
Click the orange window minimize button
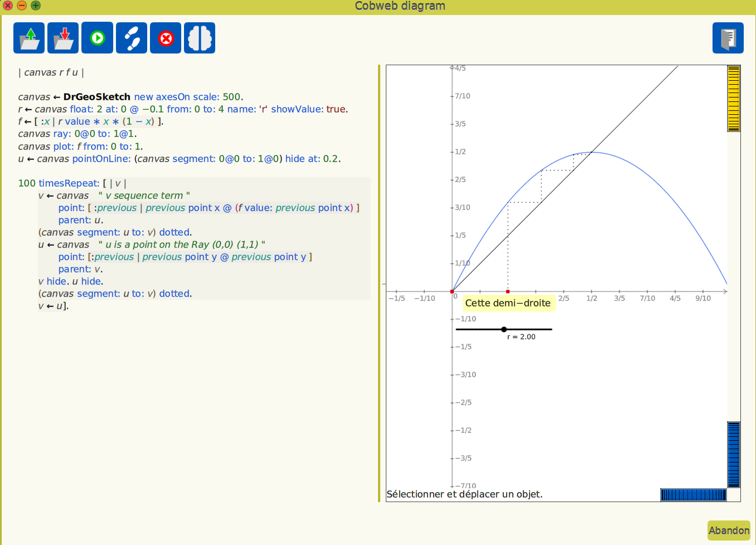pos(22,6)
